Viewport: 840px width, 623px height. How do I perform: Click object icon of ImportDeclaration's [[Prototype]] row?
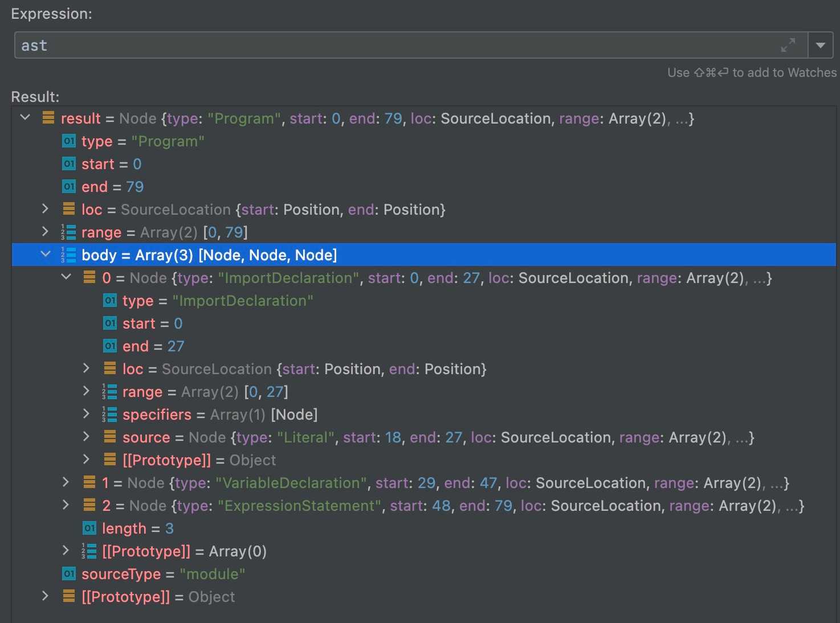110,460
